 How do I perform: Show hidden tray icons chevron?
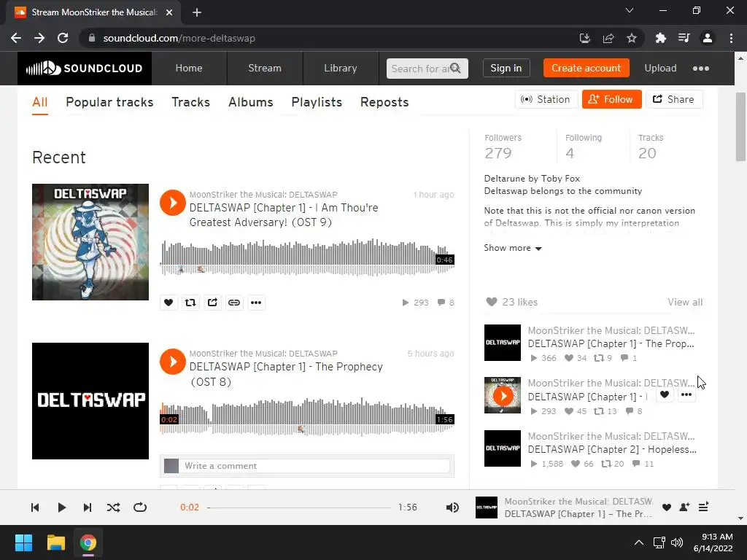click(x=639, y=542)
